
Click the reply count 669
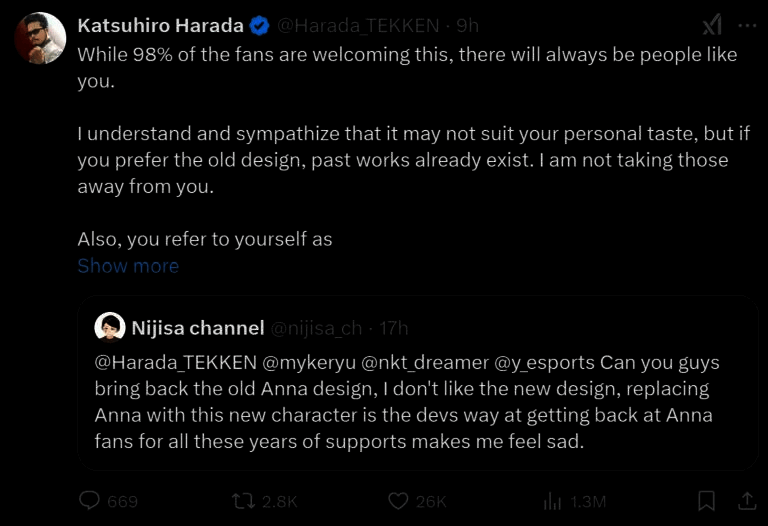(121, 501)
